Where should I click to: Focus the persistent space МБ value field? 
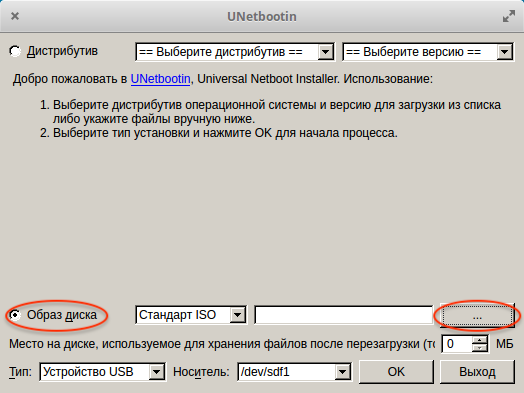pos(457,344)
